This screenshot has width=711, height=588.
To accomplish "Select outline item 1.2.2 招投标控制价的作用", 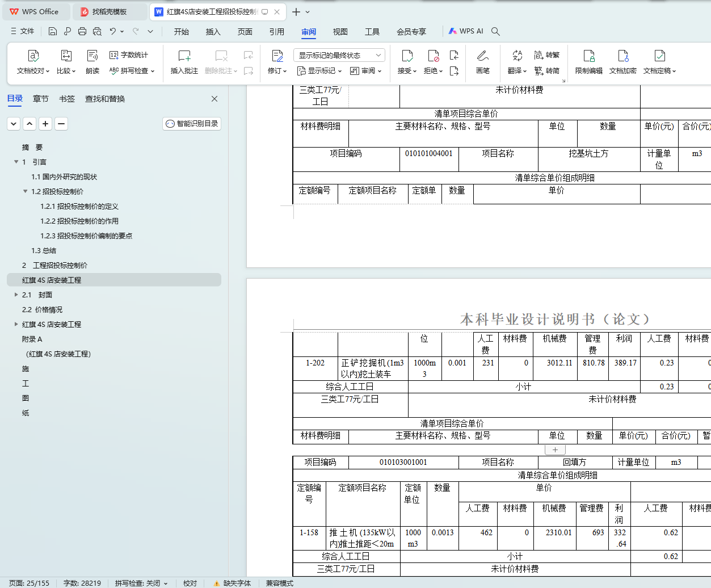I will point(79,221).
